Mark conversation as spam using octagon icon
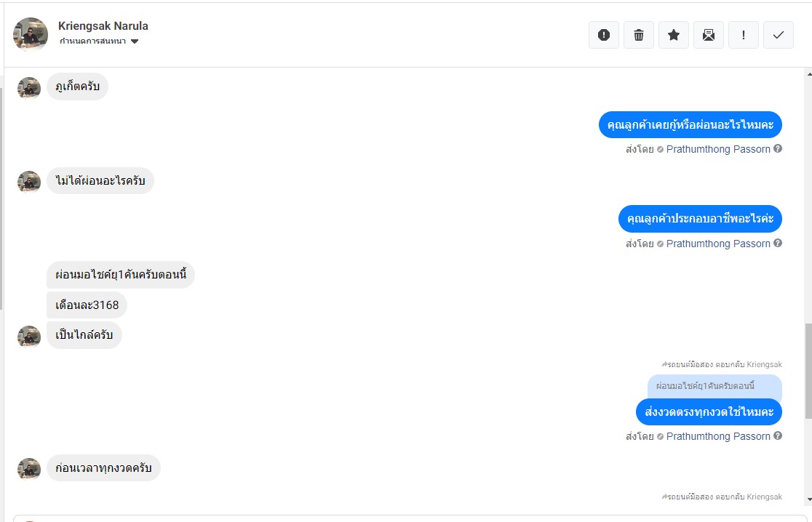The image size is (812, 522). coord(603,35)
